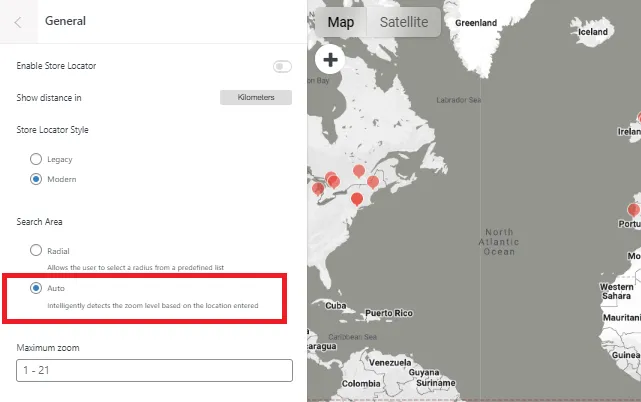This screenshot has width=641, height=402.
Task: Click the General panel heading
Action: pos(66,21)
